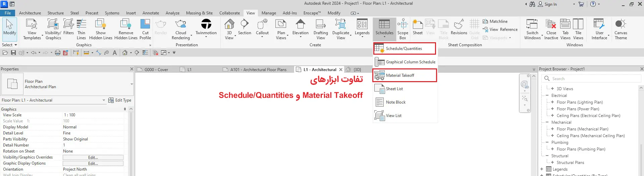
Task: Open User Interface dropdown
Action: [x=599, y=30]
